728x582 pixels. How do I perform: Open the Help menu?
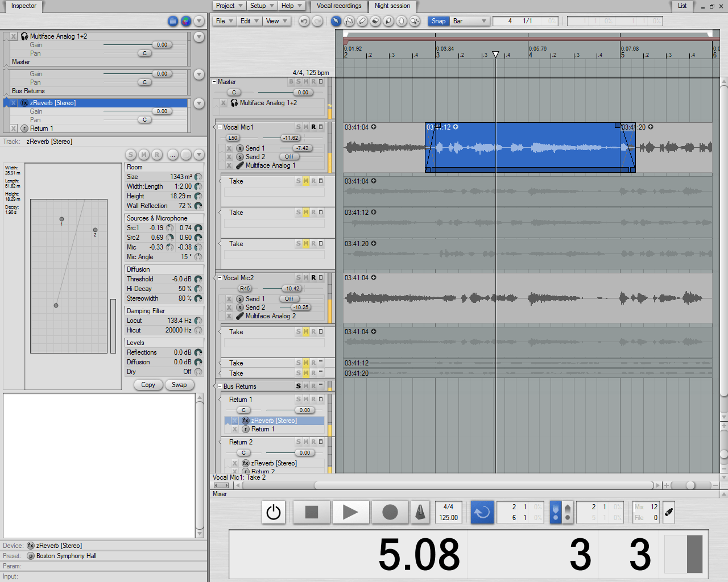tap(292, 6)
